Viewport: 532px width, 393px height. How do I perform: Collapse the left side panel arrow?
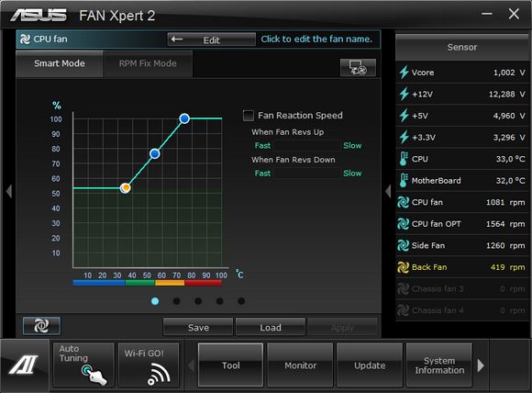click(9, 191)
